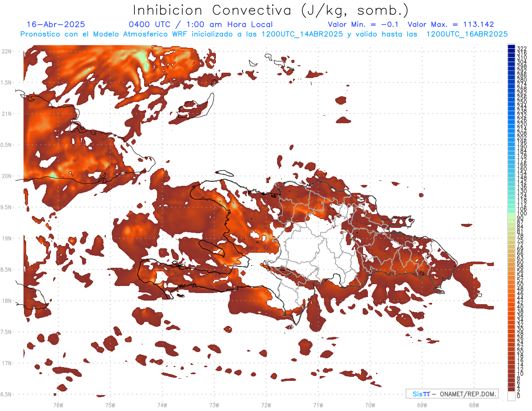Click the '73W' longitude label

click(214, 405)
